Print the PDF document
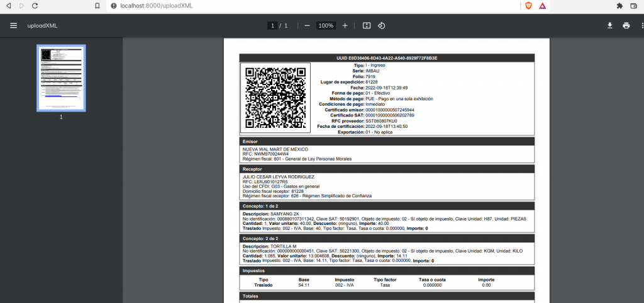Screen dimensions: 644x303 tap(626, 26)
